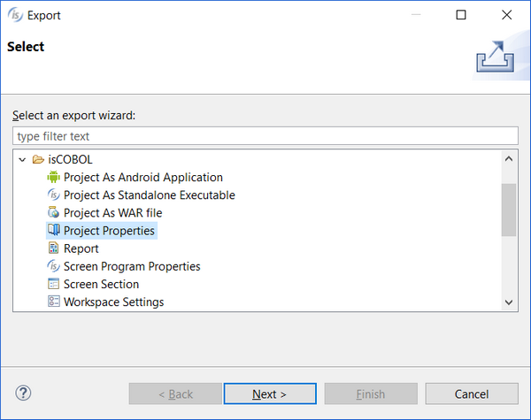Click the scroll up arrow in wizard list
Viewport: 531px width, 420px height.
[x=509, y=159]
